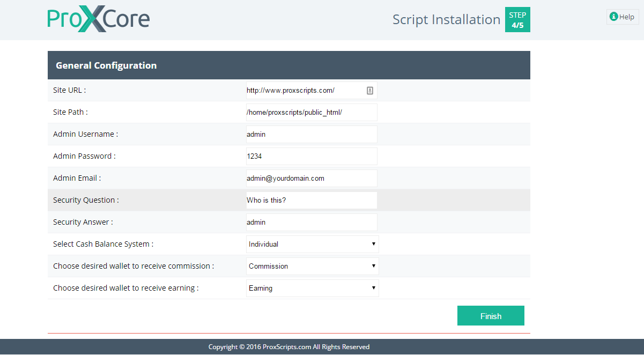Click the 'Security Answer :' label
The image size is (644, 355).
[83, 222]
